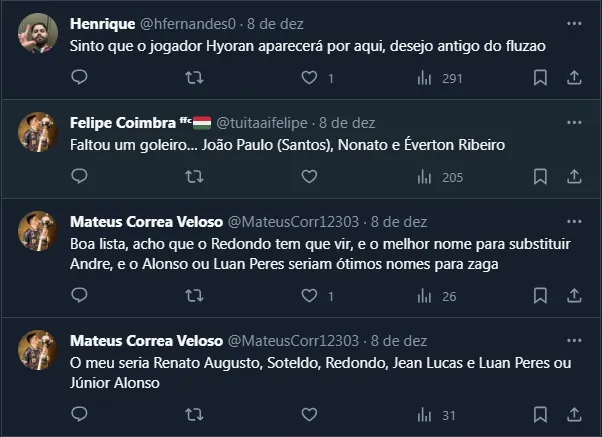Open more options on Henrique's tweet
Screen dimensions: 602x437
pos(574,23)
